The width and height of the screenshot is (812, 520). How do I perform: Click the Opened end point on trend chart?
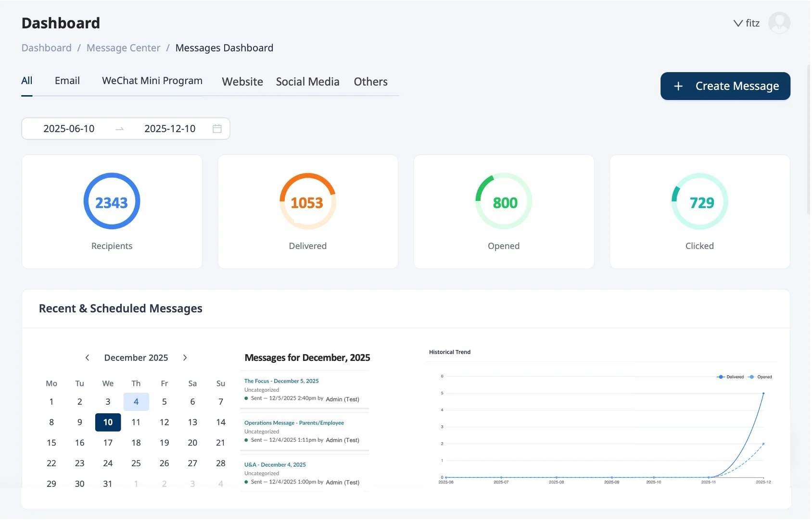point(763,444)
